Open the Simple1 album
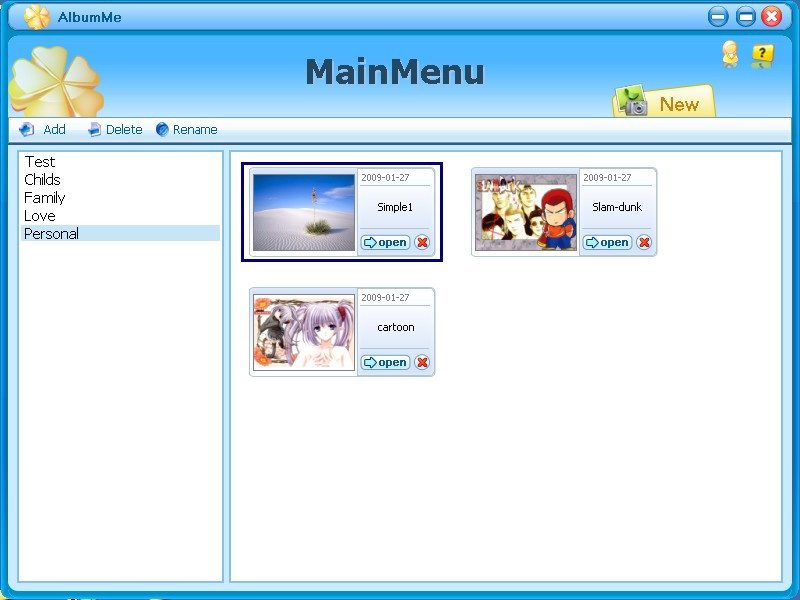 tap(385, 242)
